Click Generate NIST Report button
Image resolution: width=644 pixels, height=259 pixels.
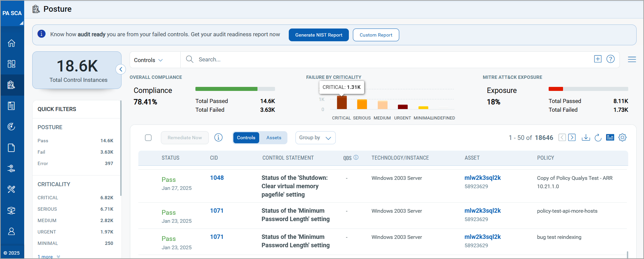click(x=319, y=35)
